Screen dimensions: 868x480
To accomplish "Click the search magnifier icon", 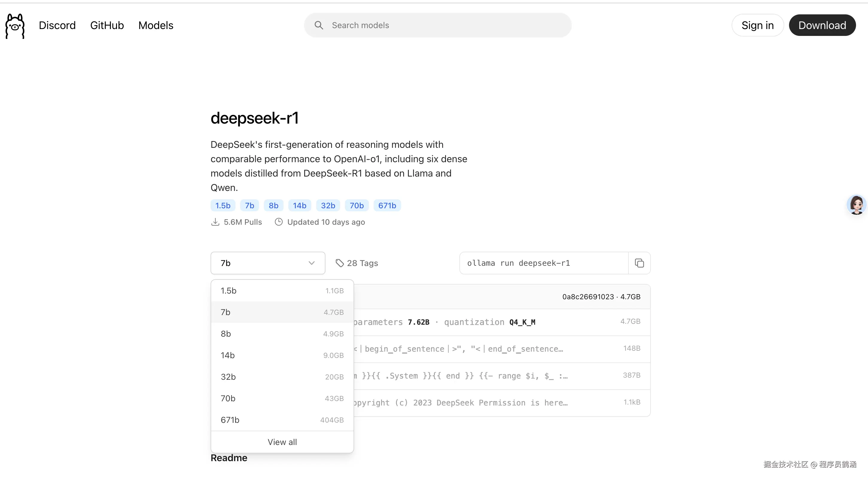I will pyautogui.click(x=319, y=25).
